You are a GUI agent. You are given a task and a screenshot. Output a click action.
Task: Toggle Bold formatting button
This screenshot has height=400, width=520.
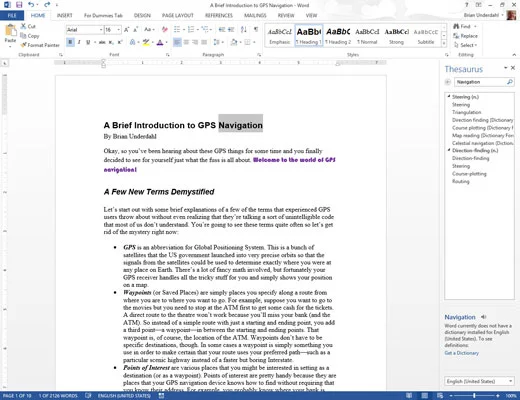coord(70,42)
